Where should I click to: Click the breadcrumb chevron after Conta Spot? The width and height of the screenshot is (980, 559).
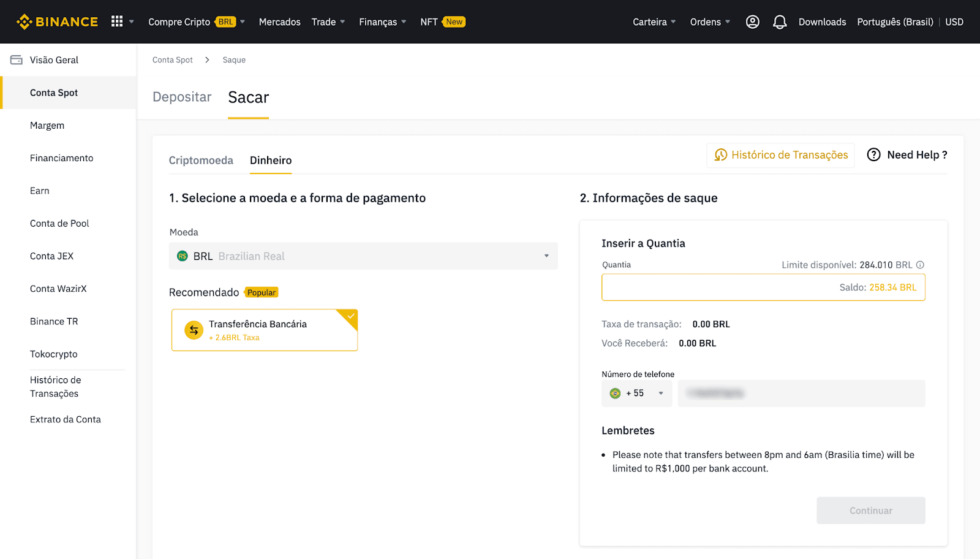click(207, 60)
